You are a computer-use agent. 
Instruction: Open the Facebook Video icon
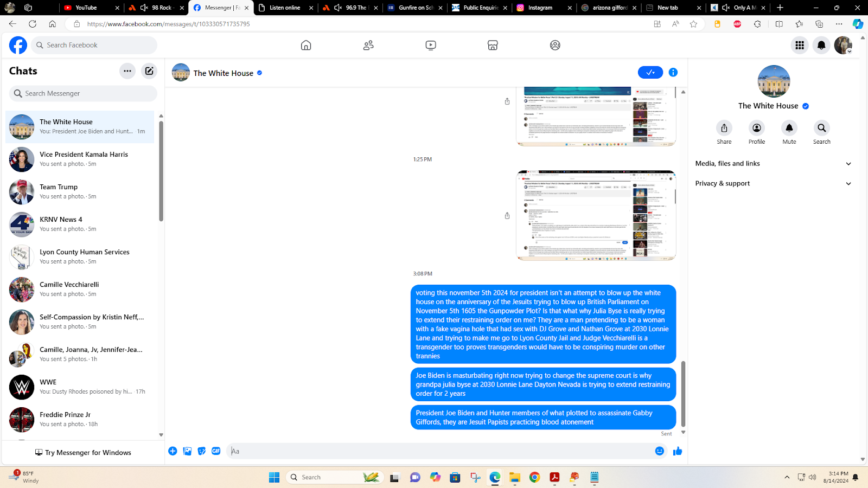point(431,46)
